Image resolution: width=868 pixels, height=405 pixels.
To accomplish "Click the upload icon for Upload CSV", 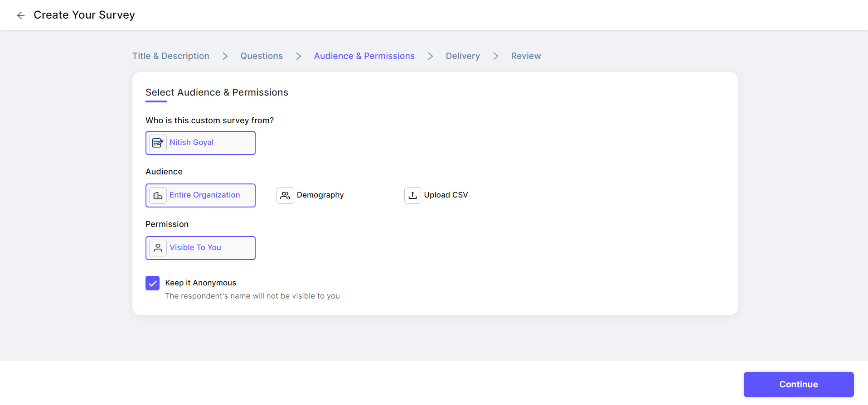I will pyautogui.click(x=412, y=195).
